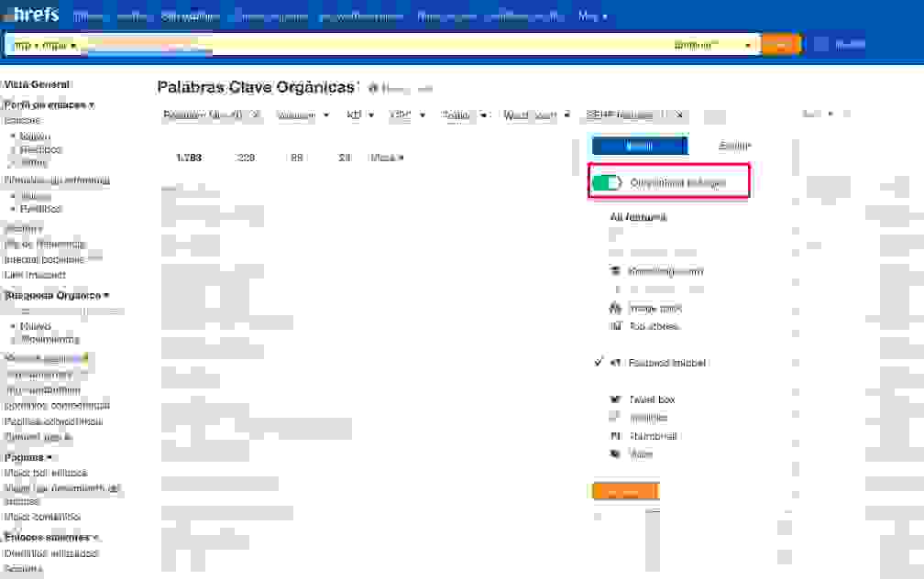Toggle the Only linking to target switch
924x579 pixels.
607,182
